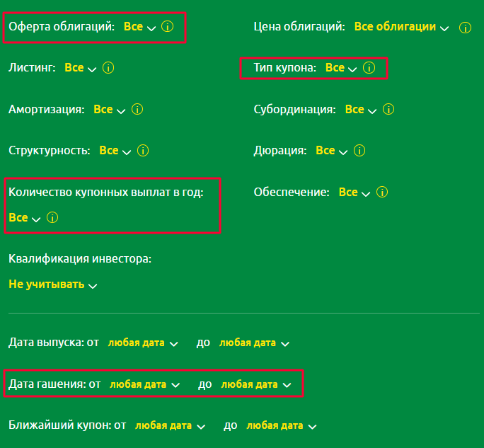Open the Тип купона dropdown
Image resolution: width=484 pixels, height=448 pixels.
pos(341,68)
